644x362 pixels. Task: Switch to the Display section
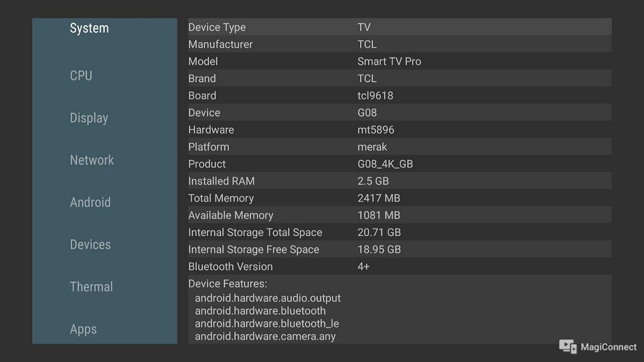89,118
